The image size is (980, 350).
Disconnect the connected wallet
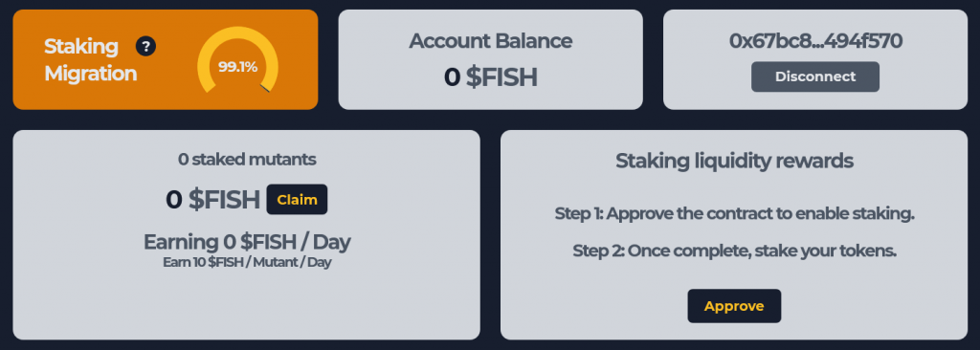815,77
